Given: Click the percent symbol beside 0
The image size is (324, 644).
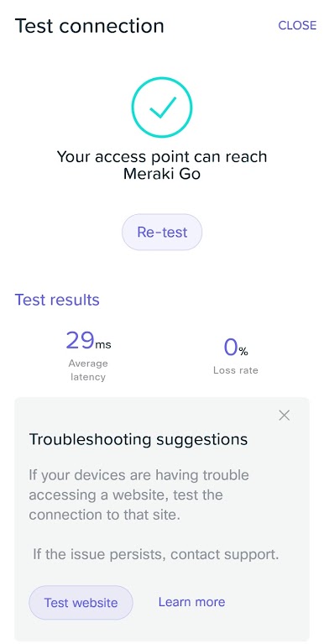Looking at the screenshot, I should [243, 351].
